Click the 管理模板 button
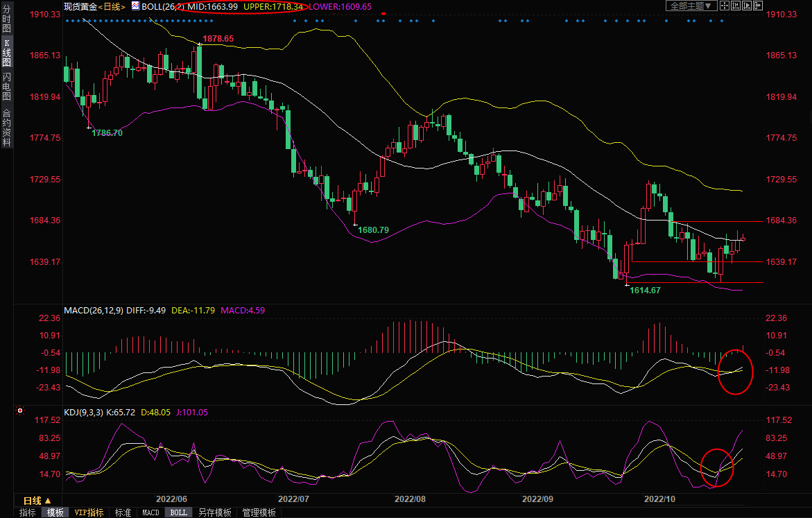Image resolution: width=812 pixels, height=518 pixels. (x=259, y=512)
